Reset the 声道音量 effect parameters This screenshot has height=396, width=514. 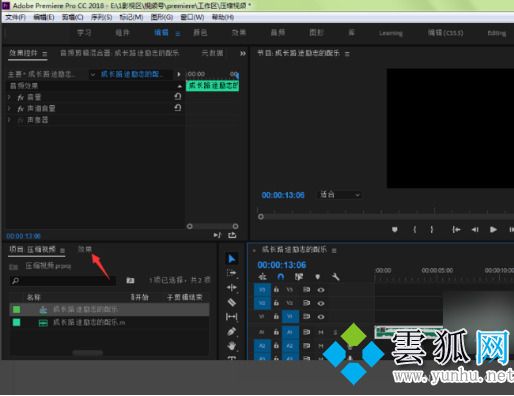point(178,108)
